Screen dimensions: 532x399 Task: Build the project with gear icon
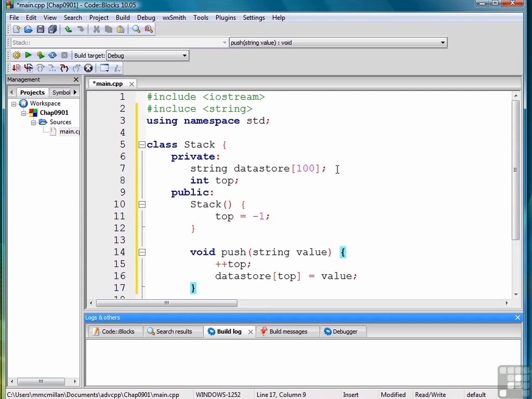[17, 55]
